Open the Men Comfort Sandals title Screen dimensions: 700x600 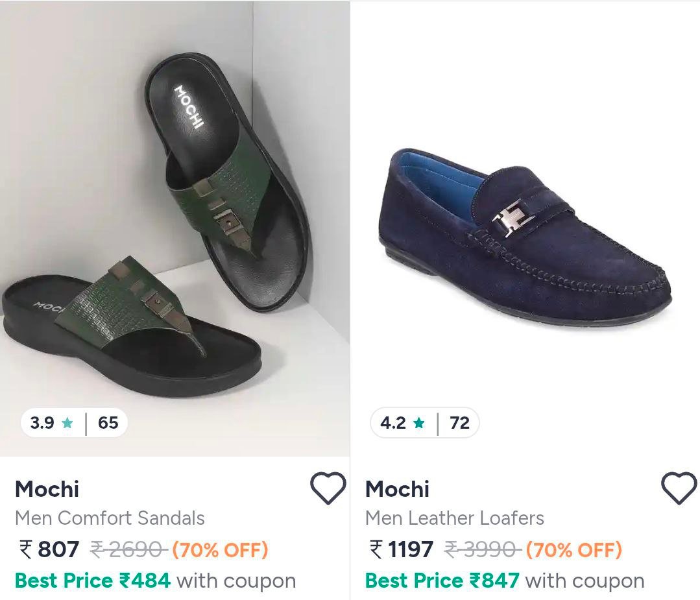click(x=110, y=518)
